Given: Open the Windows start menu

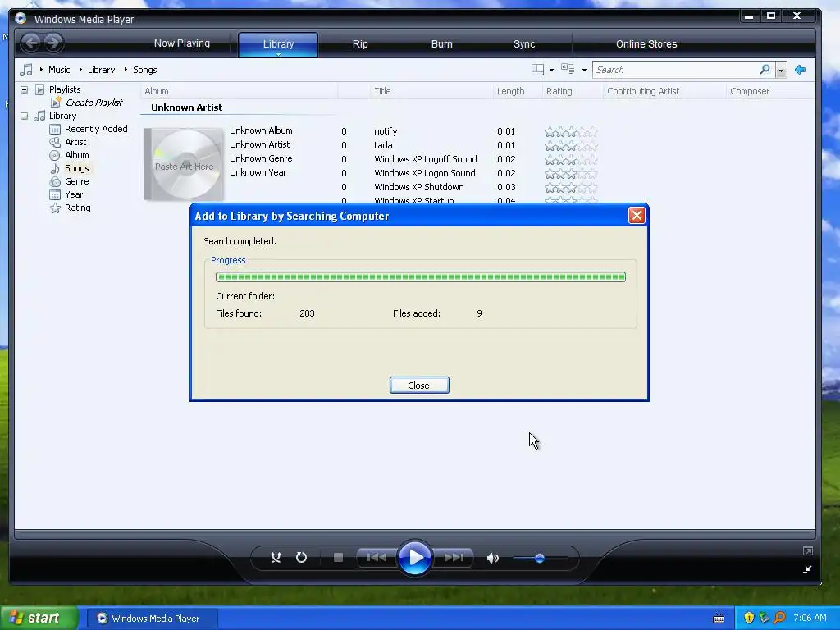Looking at the screenshot, I should click(39, 618).
